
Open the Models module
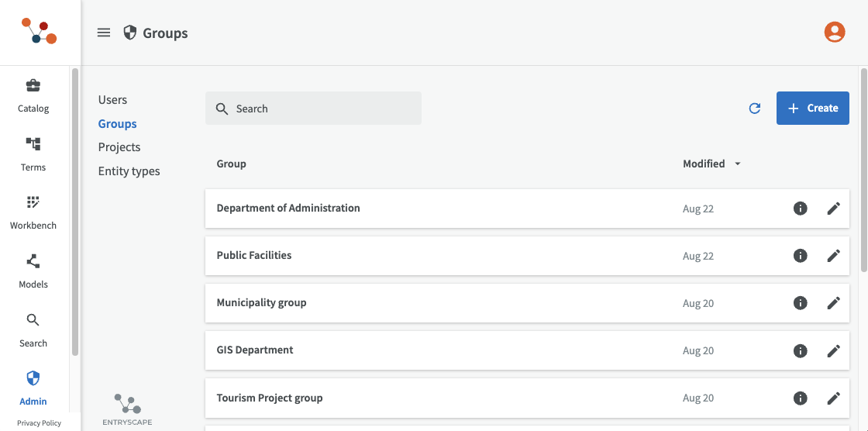[33, 271]
